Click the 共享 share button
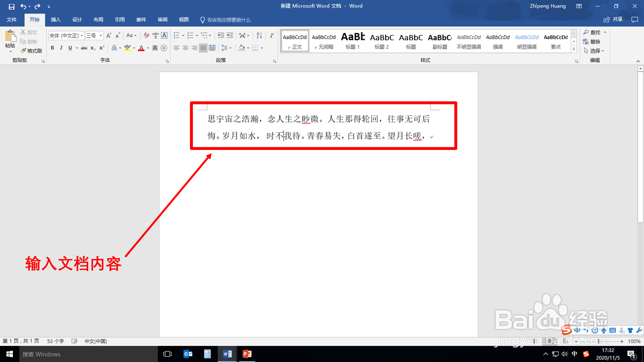Viewport: 644px width, 362px height. pos(613,20)
